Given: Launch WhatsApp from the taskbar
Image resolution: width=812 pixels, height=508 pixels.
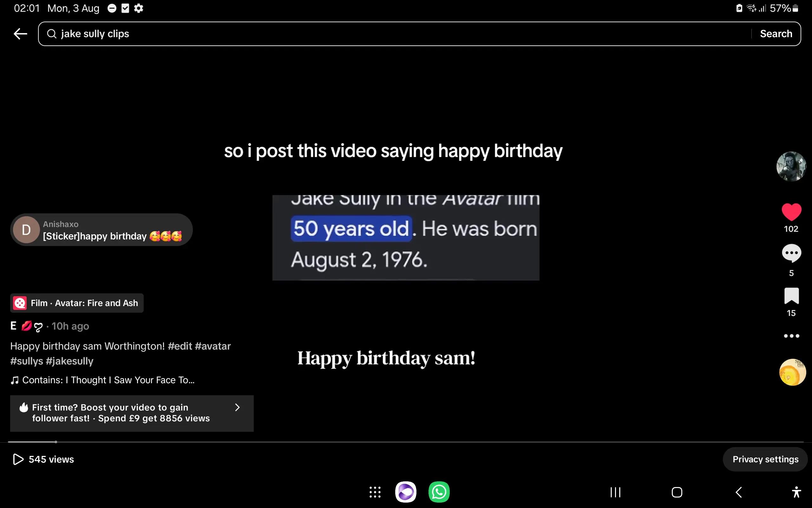Looking at the screenshot, I should 439,492.
